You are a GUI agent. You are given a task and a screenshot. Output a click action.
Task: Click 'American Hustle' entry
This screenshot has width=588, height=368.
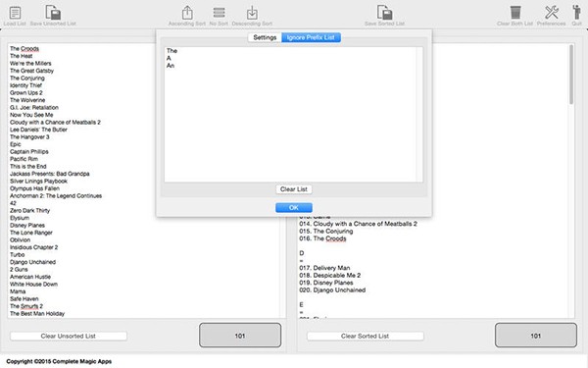[30, 277]
